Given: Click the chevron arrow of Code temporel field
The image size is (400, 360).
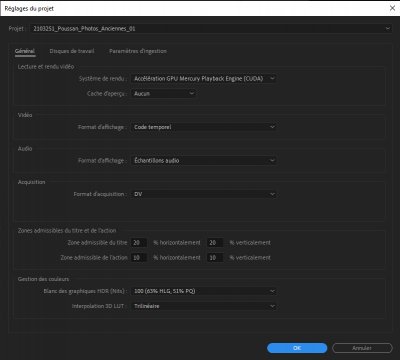Looking at the screenshot, I should click(272, 127).
